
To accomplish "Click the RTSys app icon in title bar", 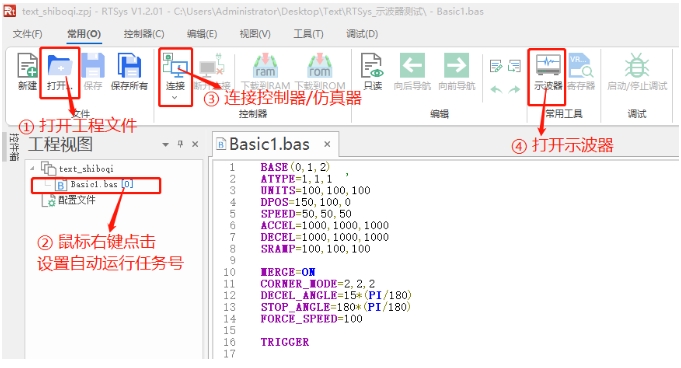I will coord(10,11).
